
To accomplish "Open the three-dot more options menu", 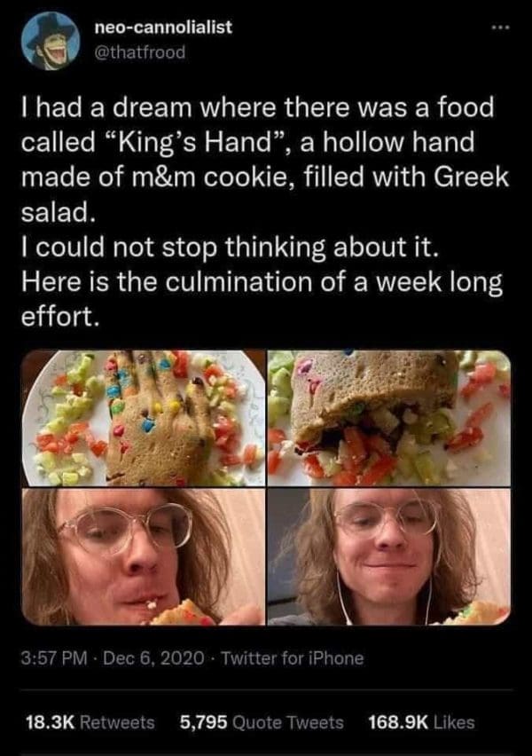I will (500, 28).
